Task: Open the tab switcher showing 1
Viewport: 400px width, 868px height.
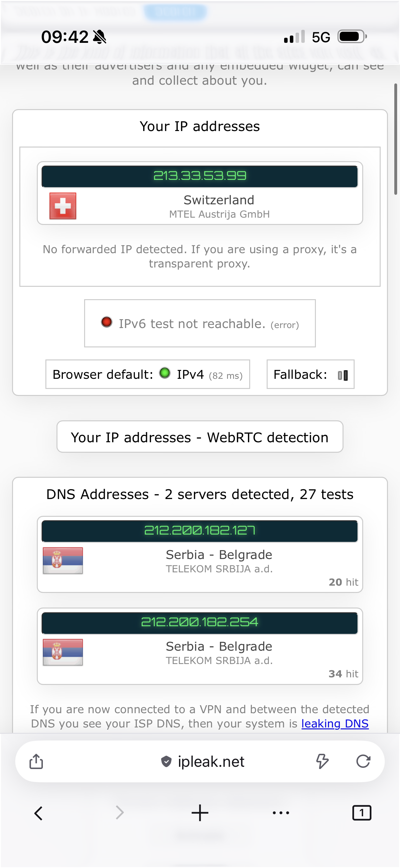Action: coord(362,813)
